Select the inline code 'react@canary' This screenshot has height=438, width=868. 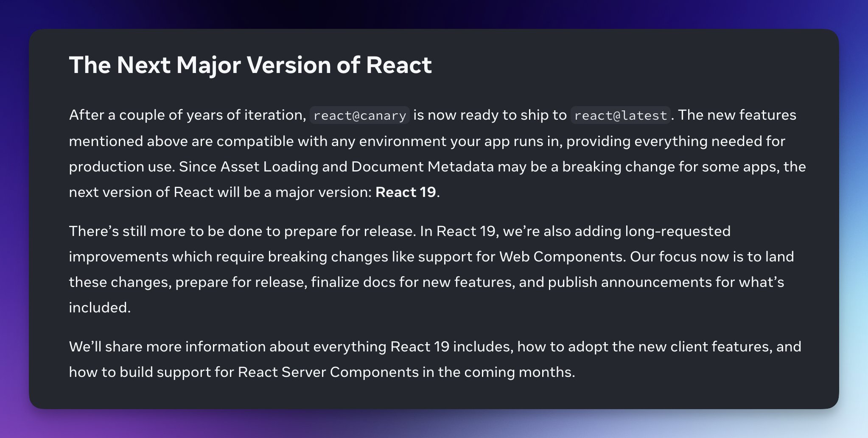pyautogui.click(x=360, y=115)
